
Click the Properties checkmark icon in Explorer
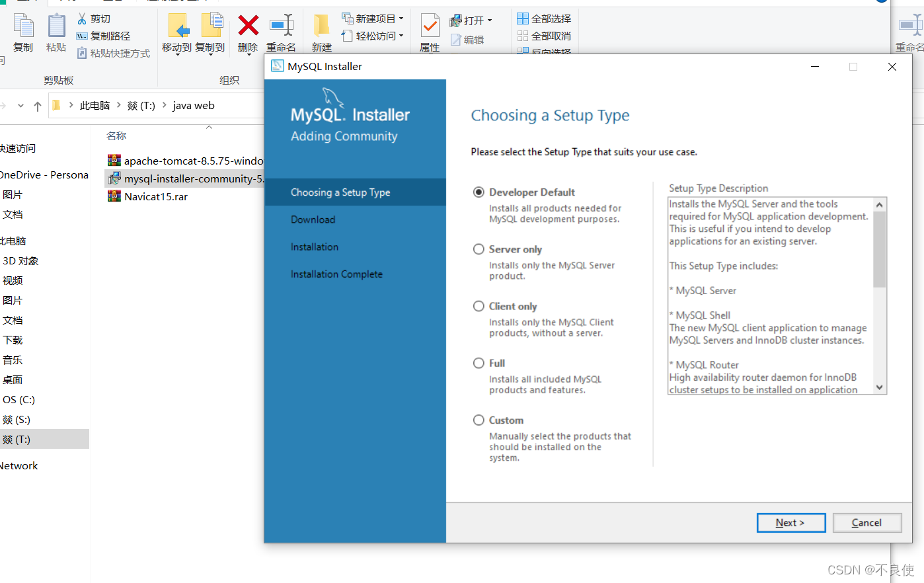(430, 26)
